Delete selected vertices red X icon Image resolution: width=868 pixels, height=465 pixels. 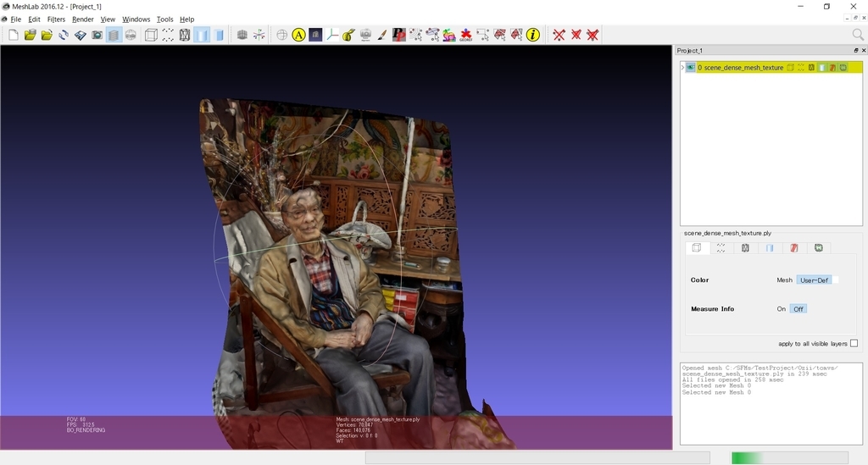click(559, 35)
